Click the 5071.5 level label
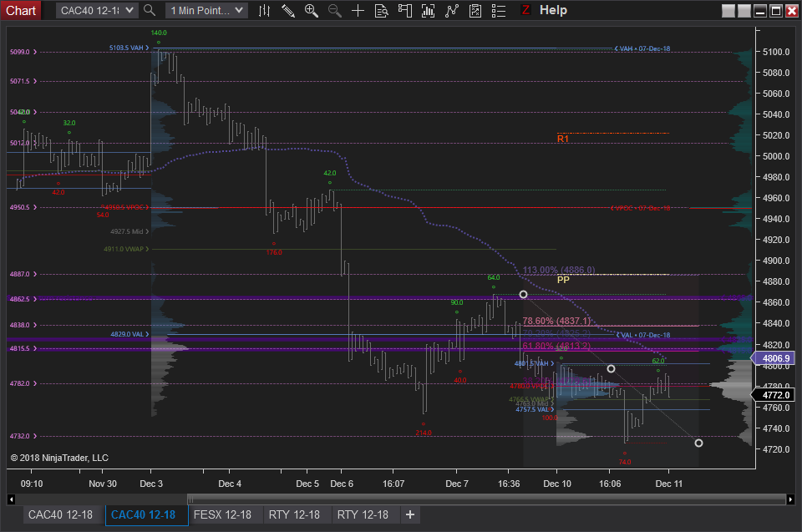802x532 pixels. 23,81
